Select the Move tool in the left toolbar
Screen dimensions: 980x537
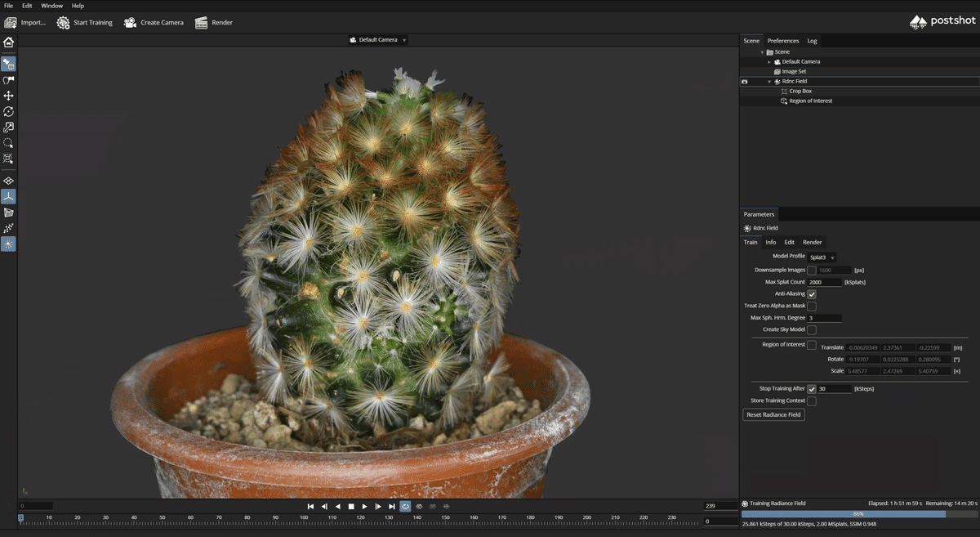(9, 95)
